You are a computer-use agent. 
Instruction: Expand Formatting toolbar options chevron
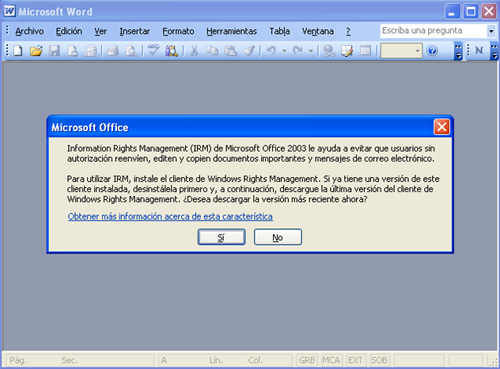(494, 51)
